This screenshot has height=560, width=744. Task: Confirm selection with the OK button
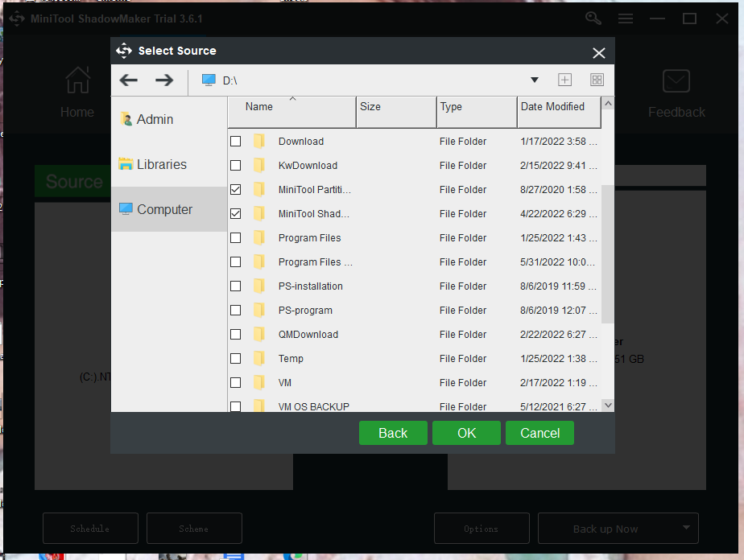pos(466,433)
